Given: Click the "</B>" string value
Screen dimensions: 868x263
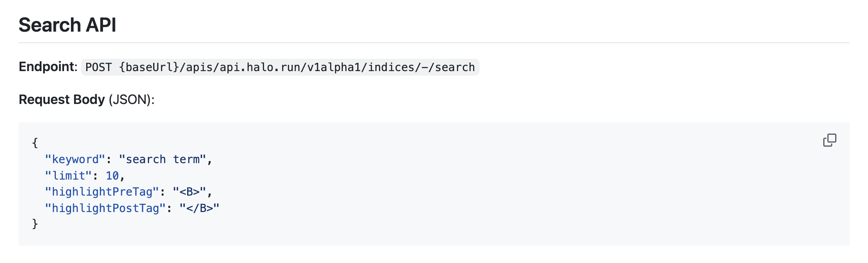Looking at the screenshot, I should (200, 208).
